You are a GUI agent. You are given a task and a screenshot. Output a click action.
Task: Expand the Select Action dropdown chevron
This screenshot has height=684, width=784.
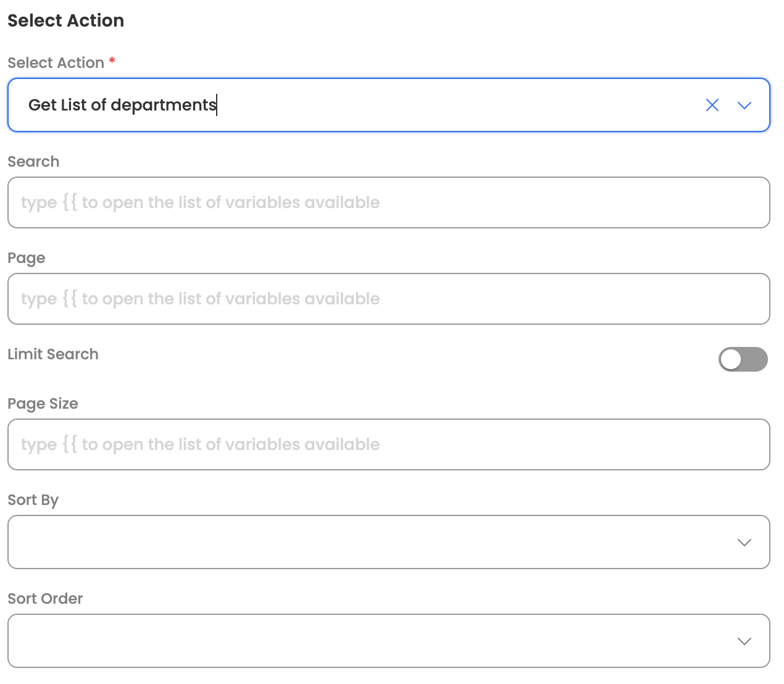[x=744, y=106]
